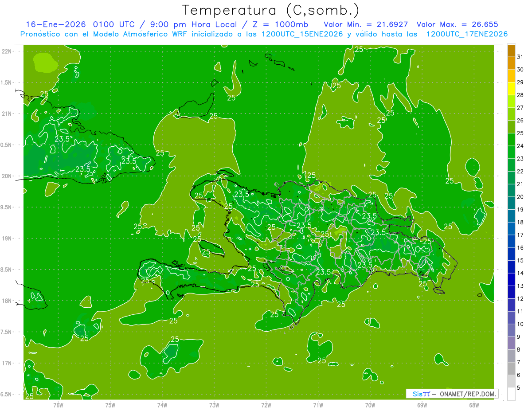Click the "24" value on the color scale
This screenshot has width=532, height=411.
(520, 146)
